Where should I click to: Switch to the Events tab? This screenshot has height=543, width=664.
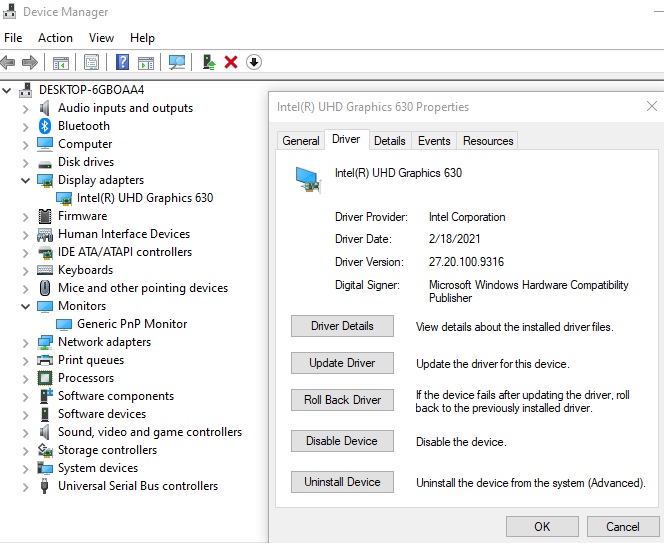point(434,141)
